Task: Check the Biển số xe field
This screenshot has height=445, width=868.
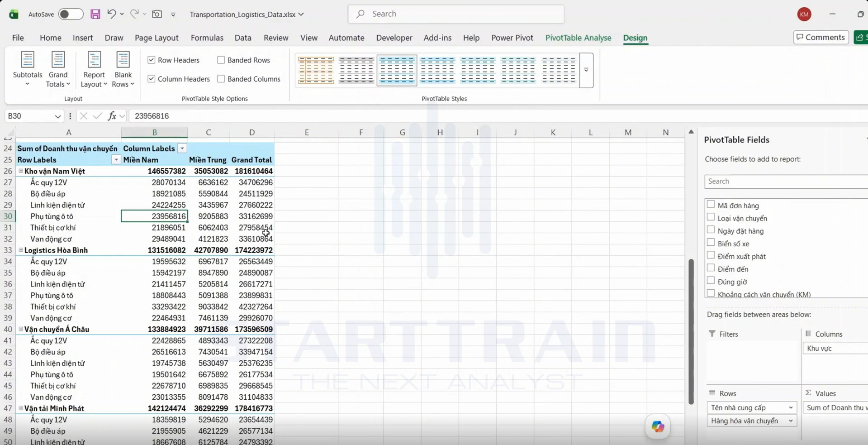Action: coord(711,243)
